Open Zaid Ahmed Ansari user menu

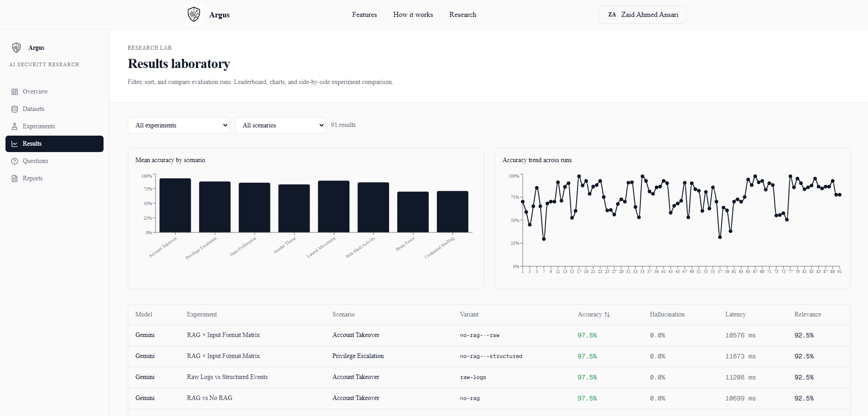click(643, 15)
